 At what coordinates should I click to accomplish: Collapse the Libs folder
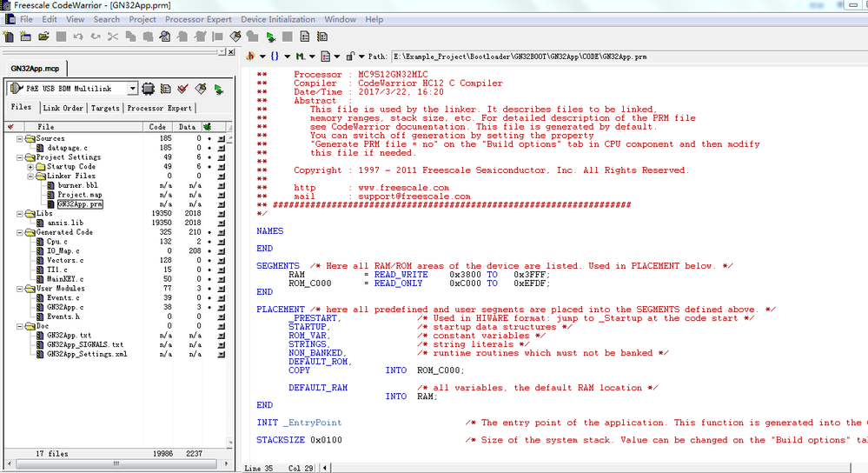[19, 213]
